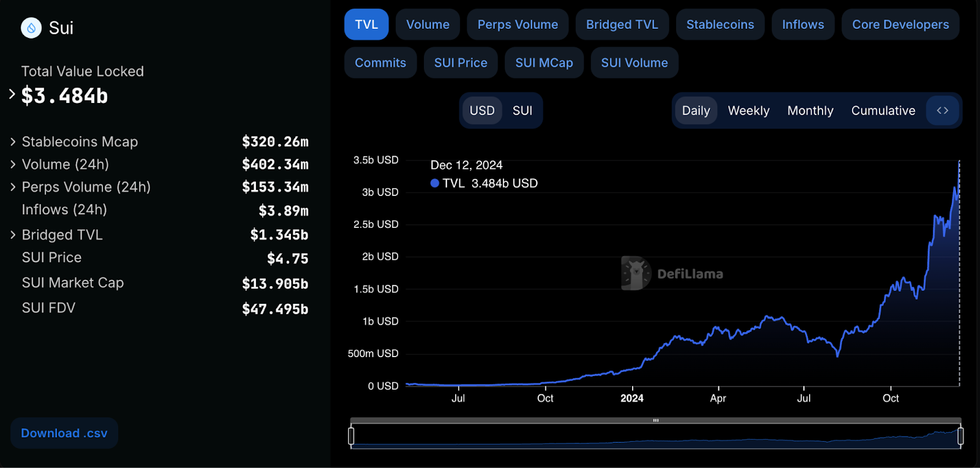Click the 3.5b USD y-axis label
Viewport: 980px width, 468px height.
click(x=376, y=160)
